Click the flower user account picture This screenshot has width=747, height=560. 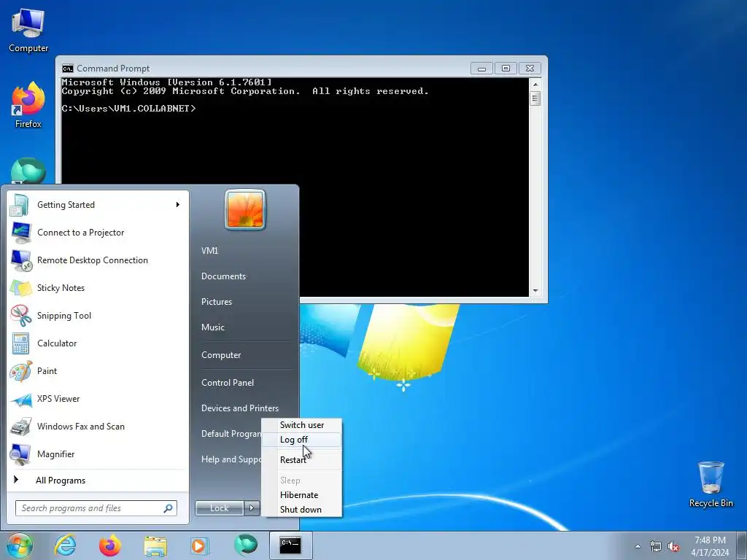point(245,209)
